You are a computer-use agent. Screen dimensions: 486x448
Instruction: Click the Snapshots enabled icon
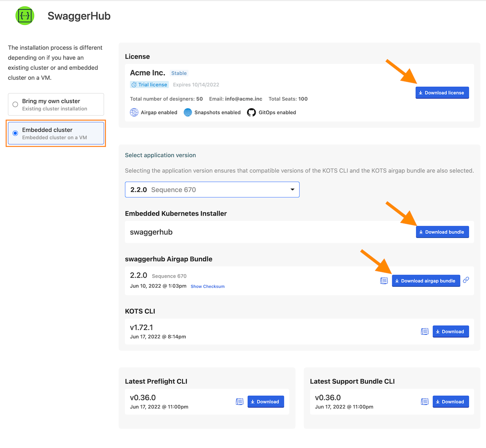click(188, 112)
